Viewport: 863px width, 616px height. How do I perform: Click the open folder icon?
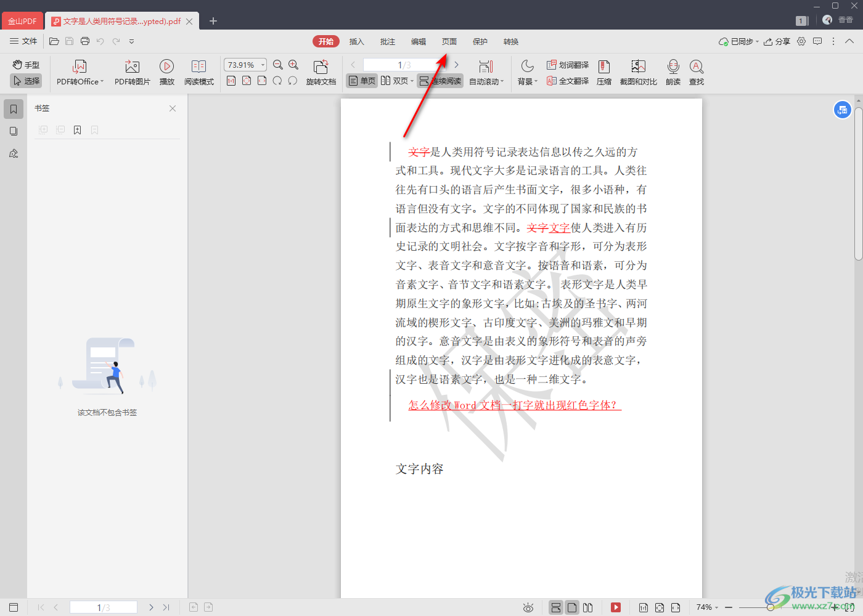pyautogui.click(x=54, y=41)
